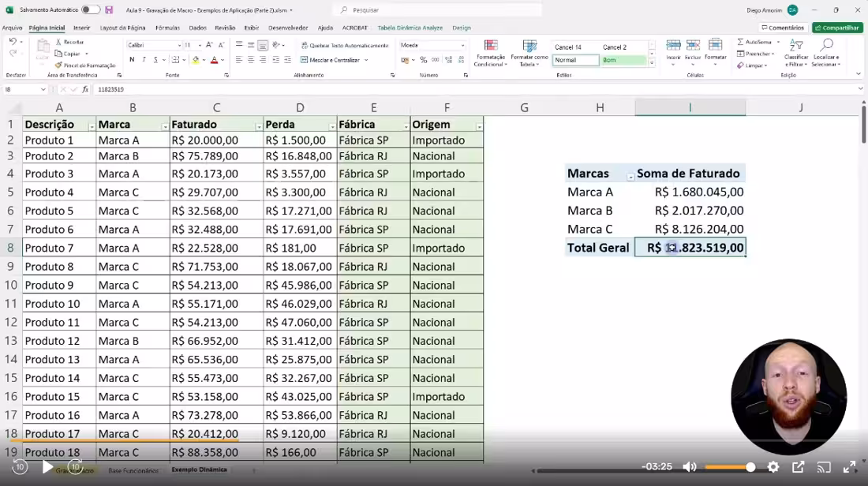
Task: Open Limpar dropdown
Action: [752, 65]
